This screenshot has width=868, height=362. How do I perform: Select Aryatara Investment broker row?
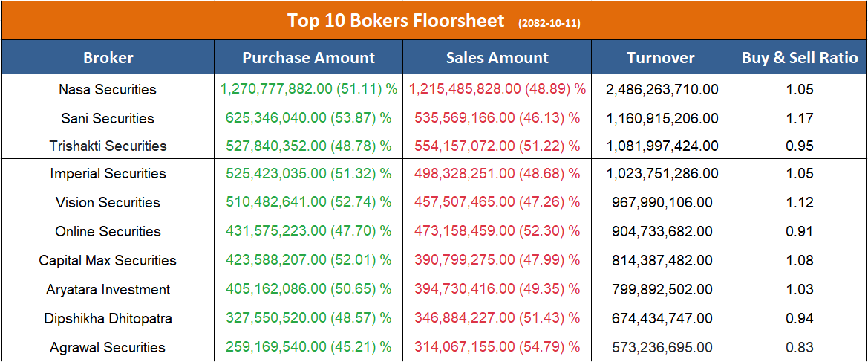point(108,289)
